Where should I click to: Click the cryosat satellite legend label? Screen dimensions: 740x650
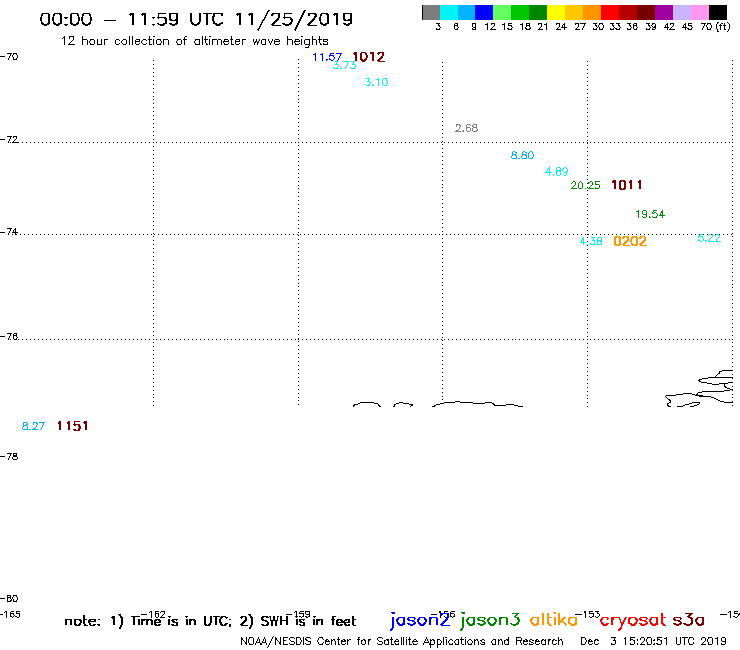pyautogui.click(x=633, y=621)
